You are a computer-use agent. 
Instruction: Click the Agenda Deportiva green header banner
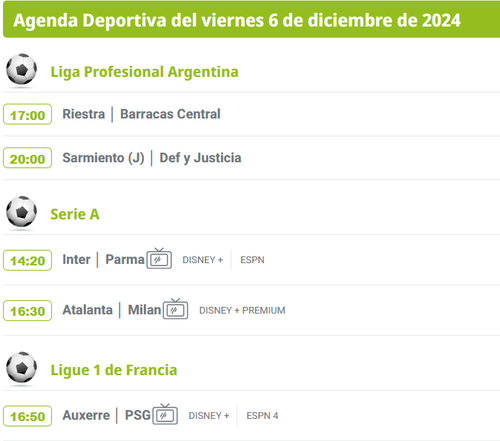point(251,19)
